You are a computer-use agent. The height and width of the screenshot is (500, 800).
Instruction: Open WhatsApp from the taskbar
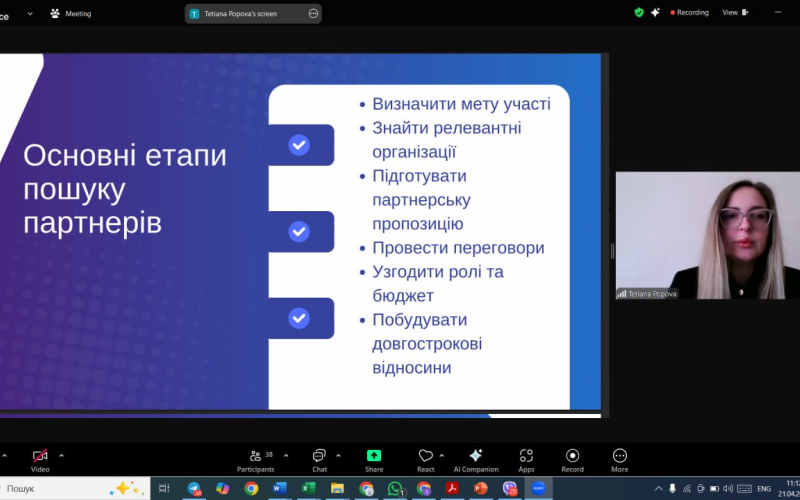point(395,488)
